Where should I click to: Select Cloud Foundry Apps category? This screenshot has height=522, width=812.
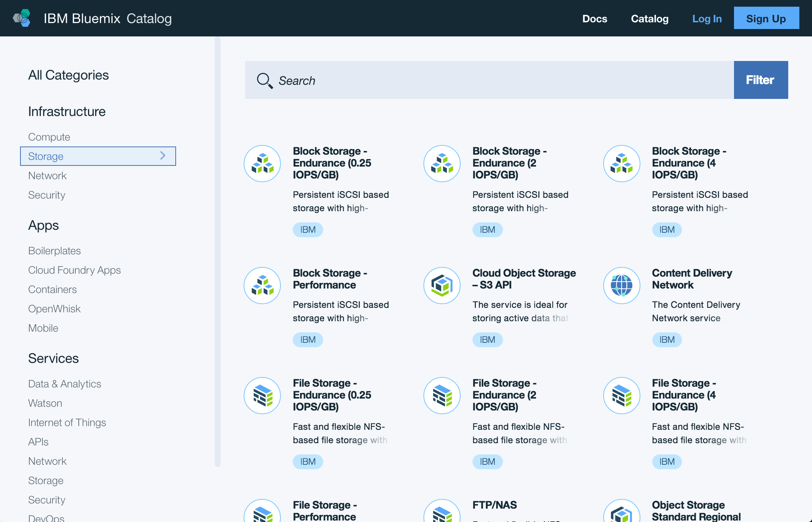(74, 270)
